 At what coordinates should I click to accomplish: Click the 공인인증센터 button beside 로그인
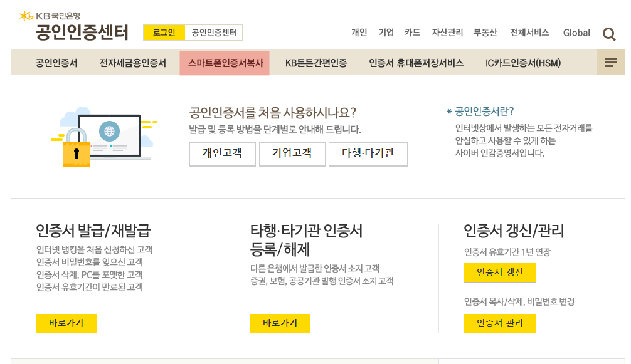214,33
